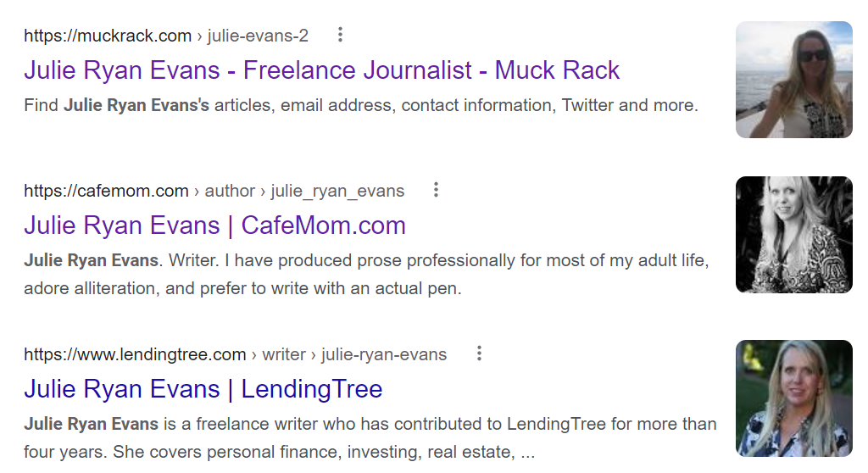The height and width of the screenshot is (473, 868).
Task: Open three-dot menu beside cafemom.com URL
Action: pyautogui.click(x=437, y=190)
